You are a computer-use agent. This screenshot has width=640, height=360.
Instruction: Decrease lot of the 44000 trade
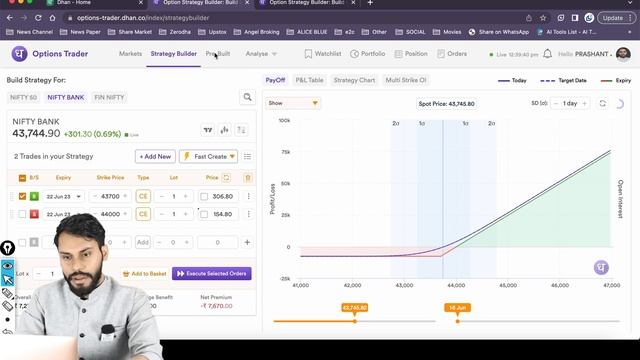click(162, 214)
